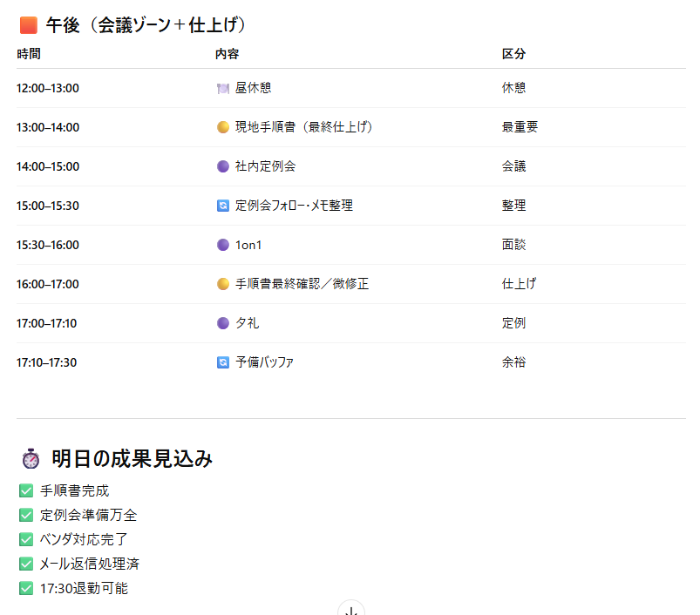Click the 最重要 category cell
Viewport: 700px width, 615px height.
[x=520, y=127]
